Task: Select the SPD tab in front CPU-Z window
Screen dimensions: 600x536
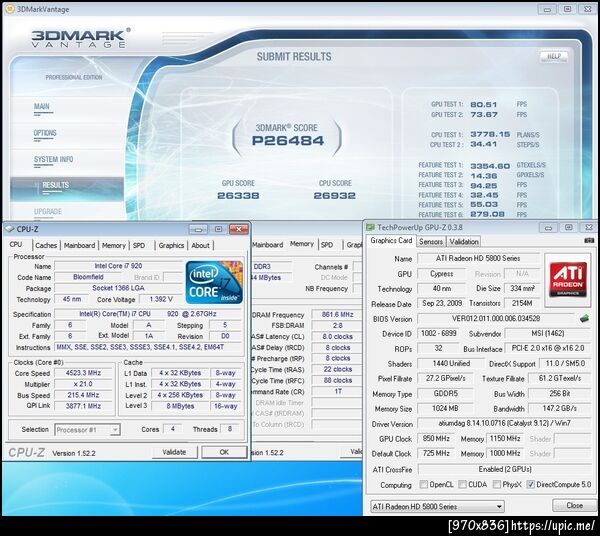Action: pos(139,245)
